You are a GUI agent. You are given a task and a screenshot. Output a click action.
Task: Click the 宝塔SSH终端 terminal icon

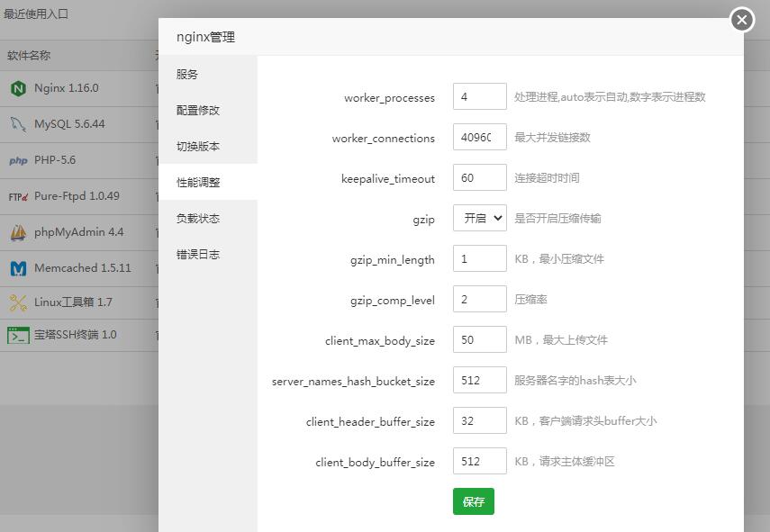(x=18, y=335)
